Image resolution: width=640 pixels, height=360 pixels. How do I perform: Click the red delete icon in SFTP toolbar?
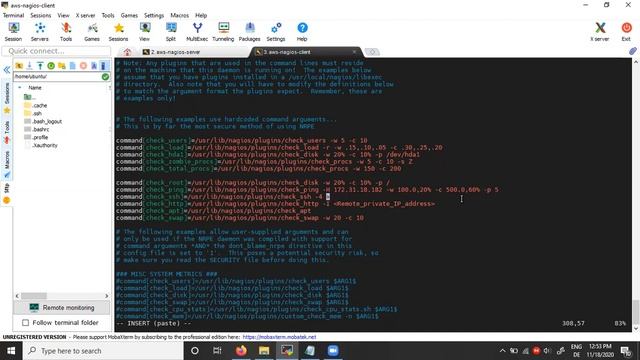83,66
